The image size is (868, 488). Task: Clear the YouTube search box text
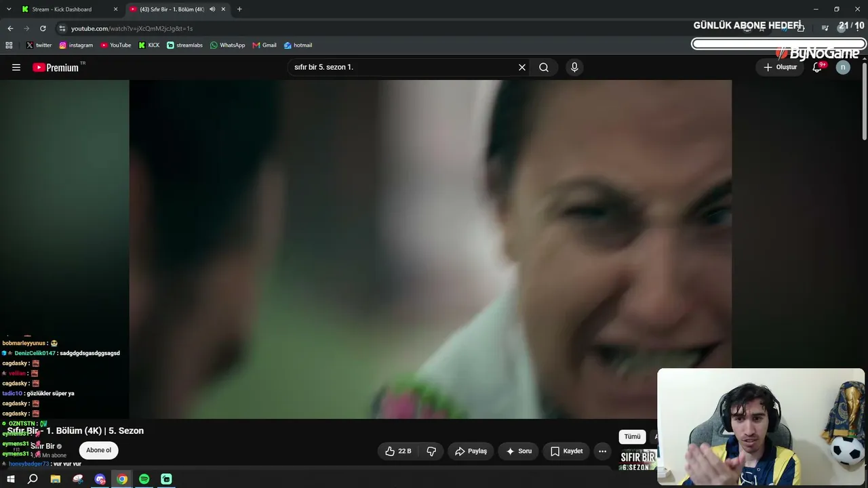(x=522, y=67)
